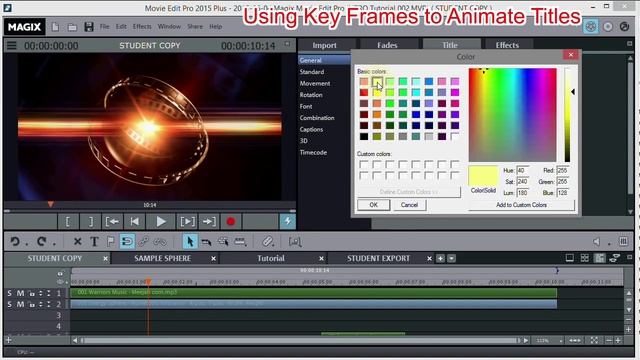Screen dimensions: 640x360
Task: Switch to storyboard view icon
Action: pos(569,258)
